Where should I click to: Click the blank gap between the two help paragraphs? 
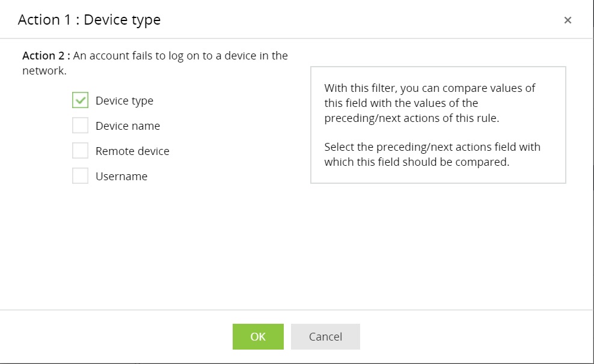[429, 133]
